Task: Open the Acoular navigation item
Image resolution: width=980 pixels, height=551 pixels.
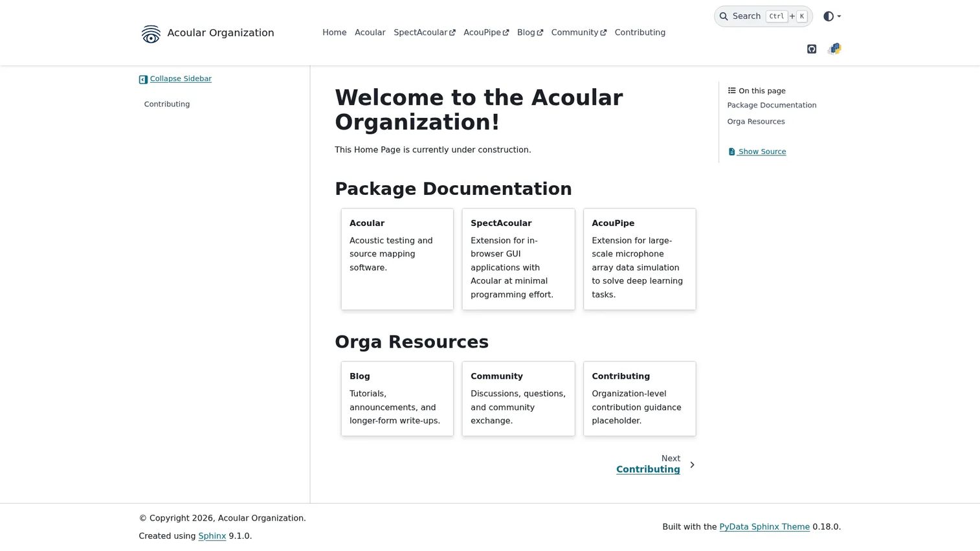Action: click(x=370, y=32)
